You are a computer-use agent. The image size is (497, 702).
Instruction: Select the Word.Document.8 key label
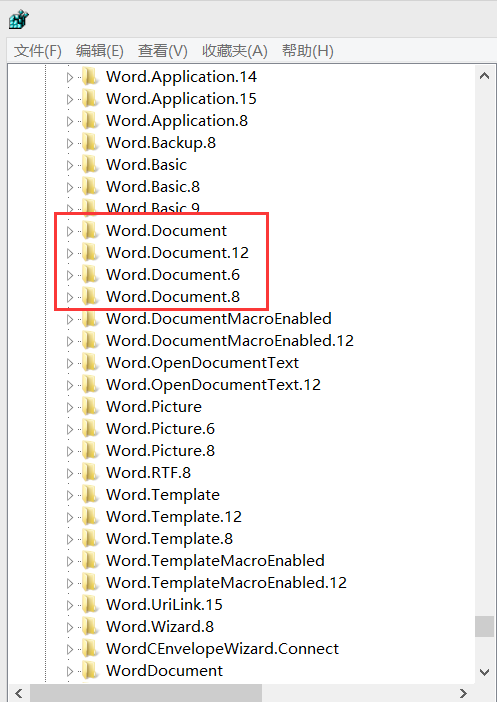[x=173, y=296]
